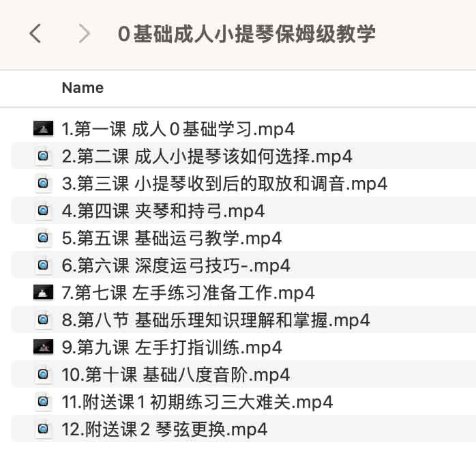Viewport: 476px width, 464px height.
Task: Click video thumbnail icon of 第一课 file
Action: 43,129
